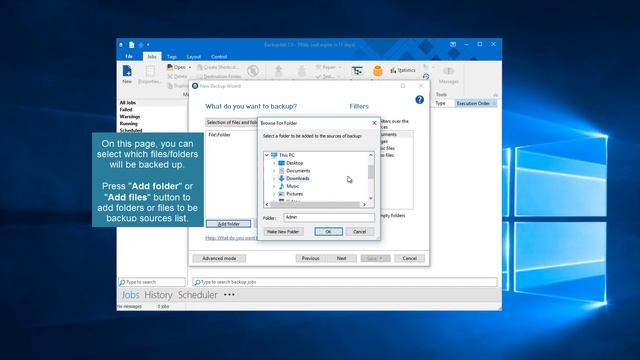Open the History bottom view
The width and height of the screenshot is (640, 360).
point(158,295)
